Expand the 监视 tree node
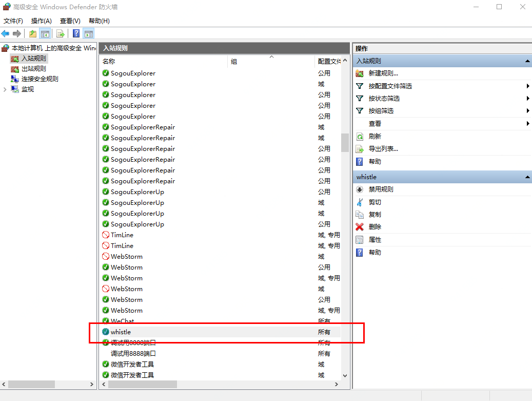 6,89
